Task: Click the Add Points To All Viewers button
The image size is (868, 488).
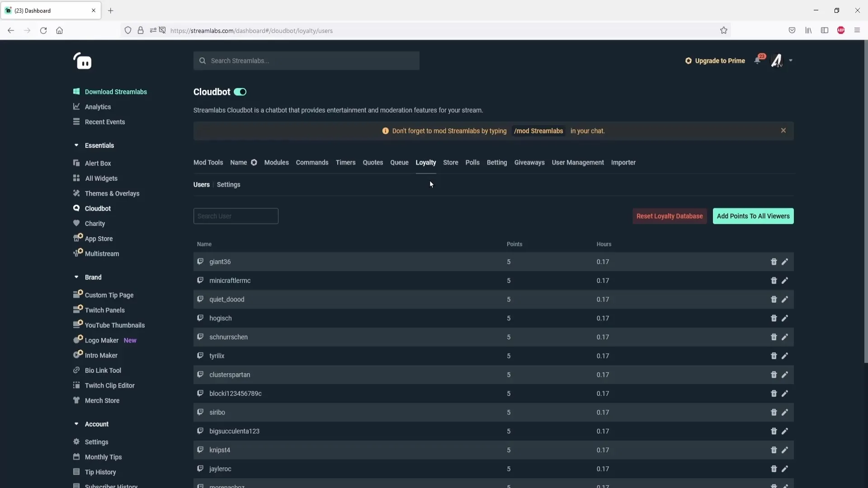Action: click(753, 216)
